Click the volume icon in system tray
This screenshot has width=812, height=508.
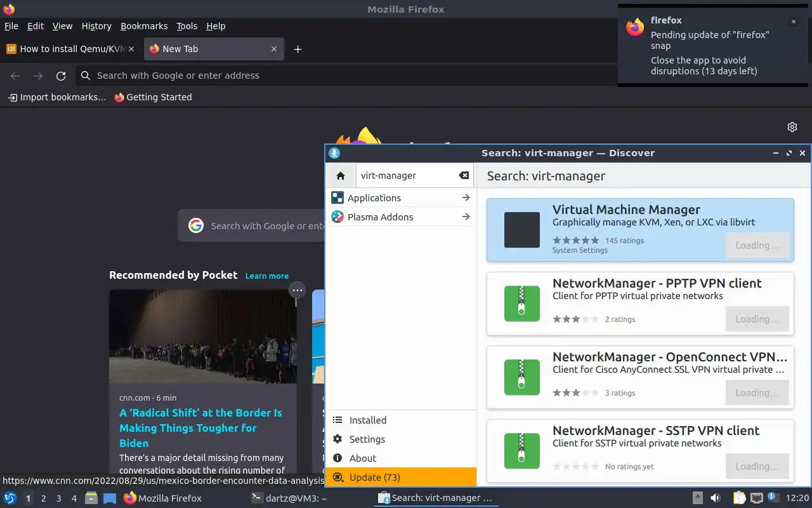tap(715, 498)
